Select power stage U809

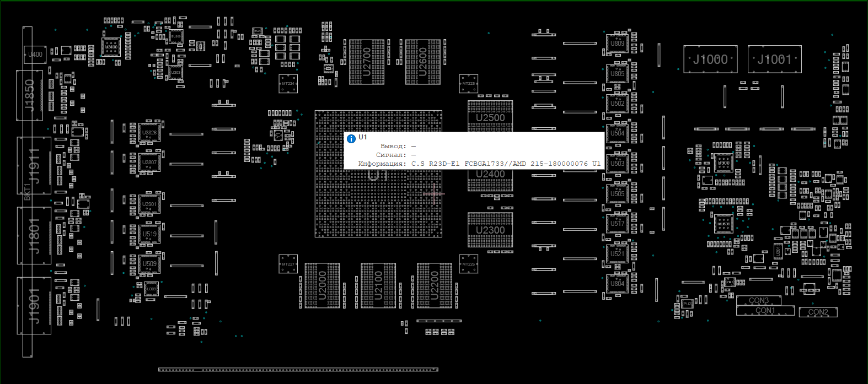pyautogui.click(x=617, y=43)
